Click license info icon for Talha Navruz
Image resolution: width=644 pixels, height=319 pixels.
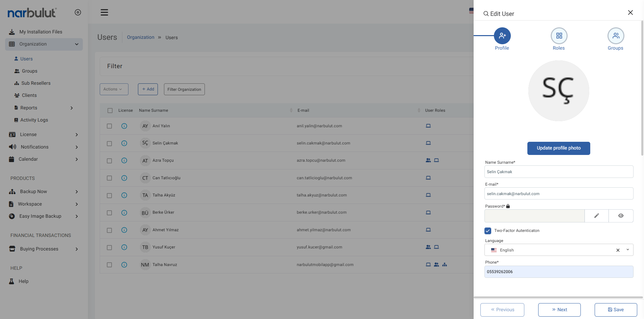pyautogui.click(x=124, y=265)
